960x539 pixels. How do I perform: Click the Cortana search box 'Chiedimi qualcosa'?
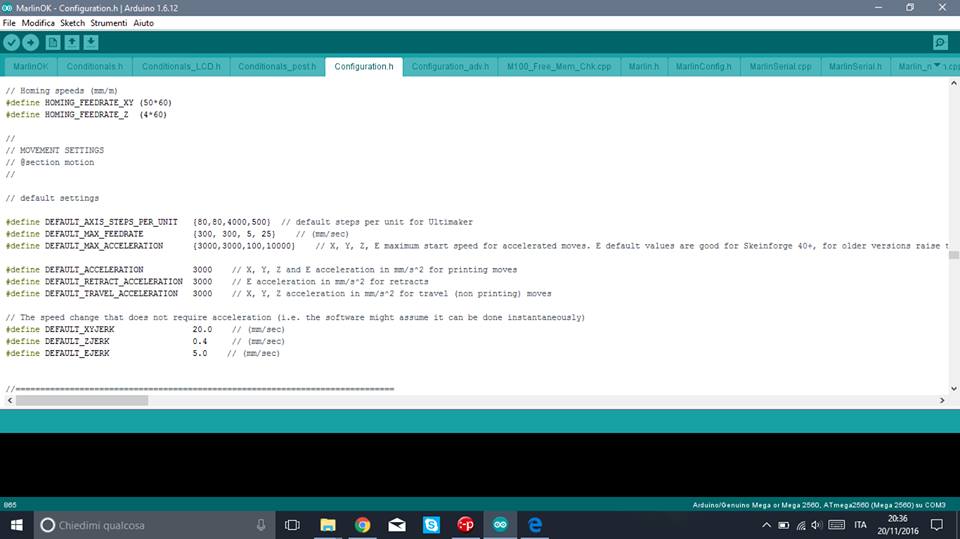tap(154, 525)
